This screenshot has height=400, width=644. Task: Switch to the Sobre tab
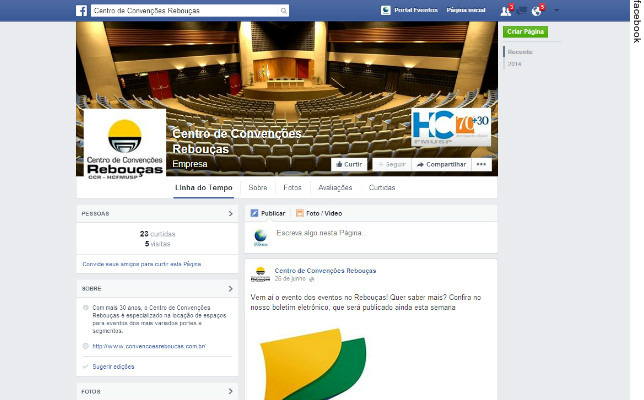[x=257, y=187]
